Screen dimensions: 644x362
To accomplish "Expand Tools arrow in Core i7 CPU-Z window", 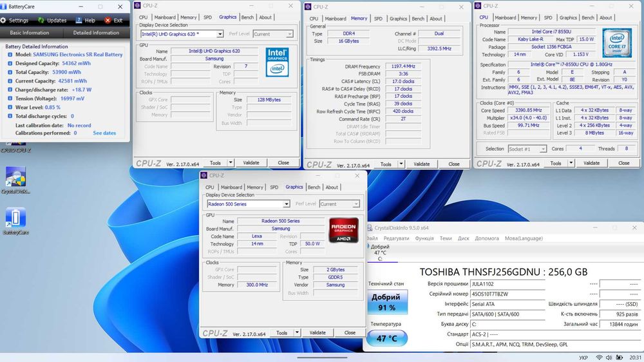I will [571, 163].
